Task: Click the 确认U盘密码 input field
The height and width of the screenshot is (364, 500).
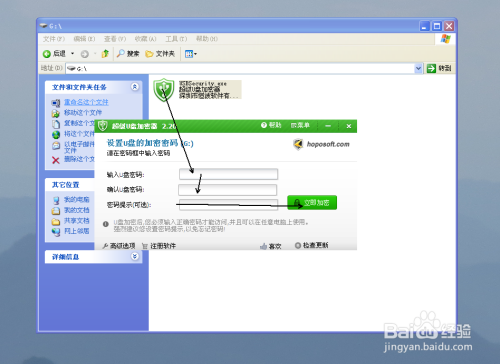Action: 228,190
